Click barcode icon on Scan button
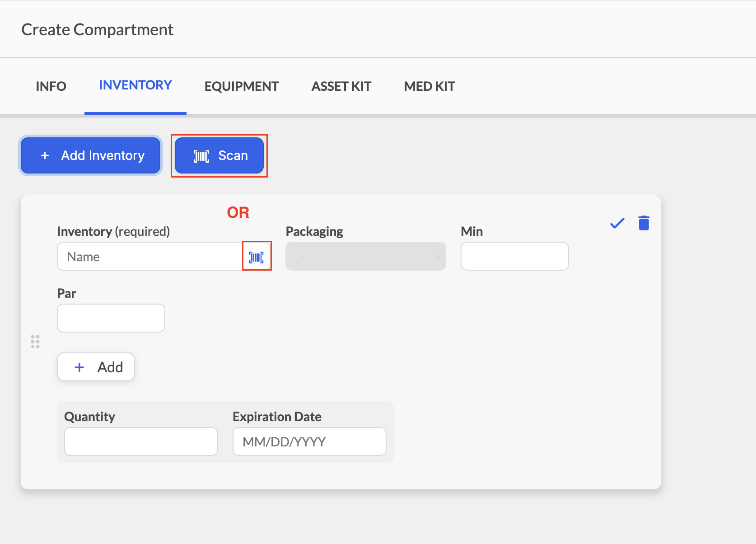The width and height of the screenshot is (756, 544). 201,156
